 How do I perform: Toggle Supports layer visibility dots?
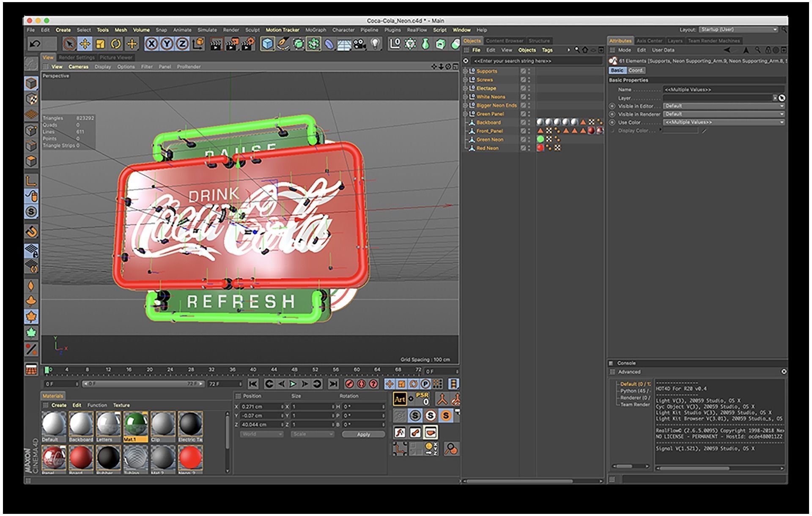click(529, 71)
